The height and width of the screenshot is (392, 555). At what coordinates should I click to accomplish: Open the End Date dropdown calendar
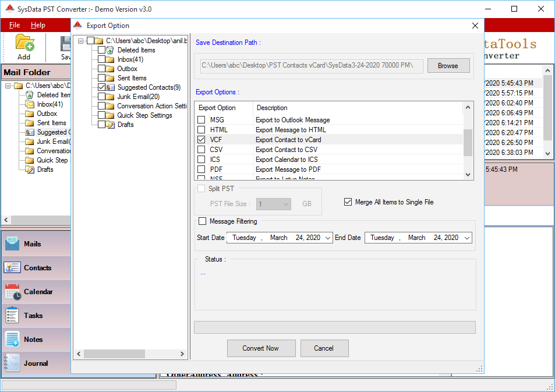467,238
